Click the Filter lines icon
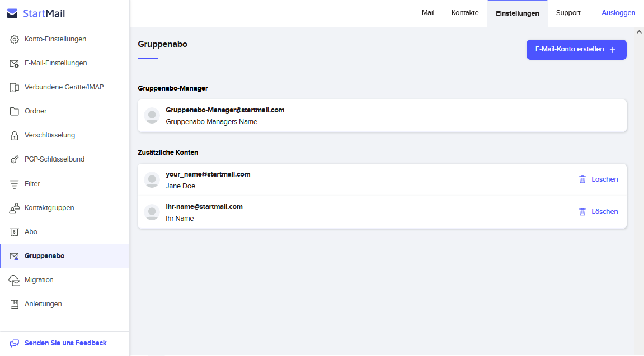This screenshot has height=356, width=644. point(15,184)
